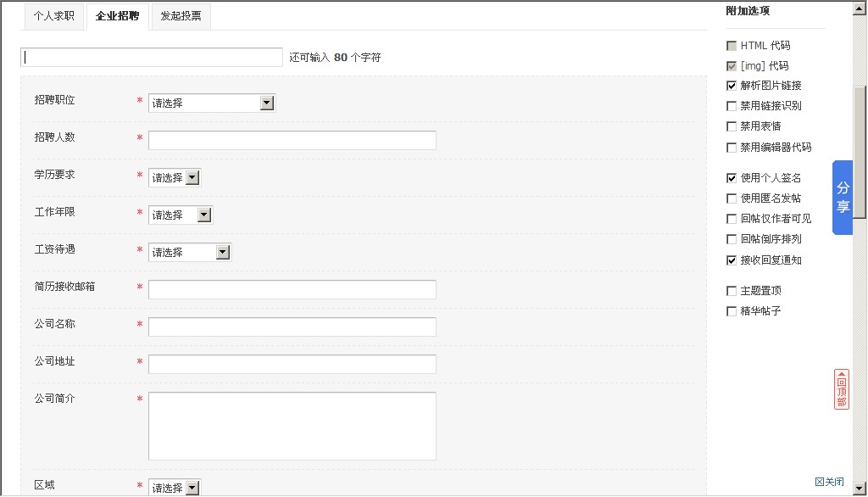This screenshot has height=497, width=868.
Task: Click the 回顶部 back-to-top icon
Action: click(x=841, y=389)
